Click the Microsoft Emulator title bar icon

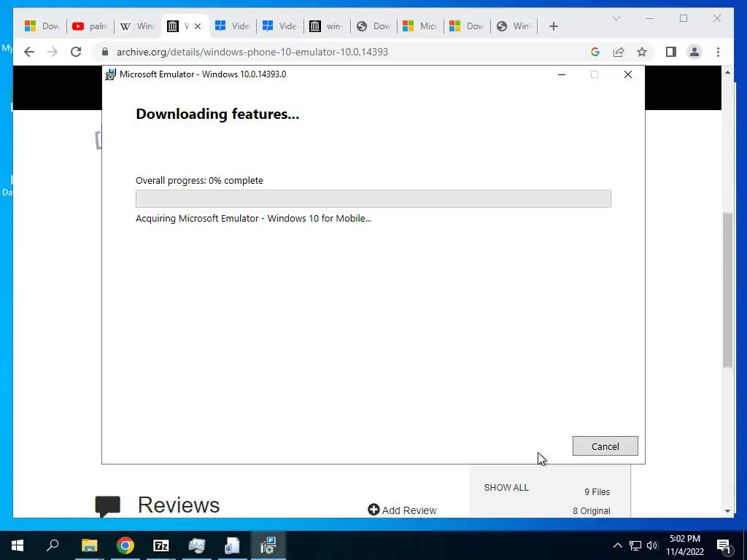pos(111,74)
